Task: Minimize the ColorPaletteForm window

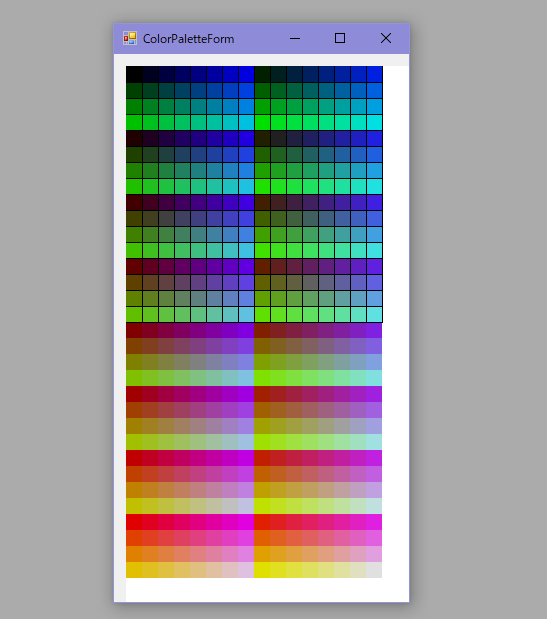Action: [x=295, y=38]
